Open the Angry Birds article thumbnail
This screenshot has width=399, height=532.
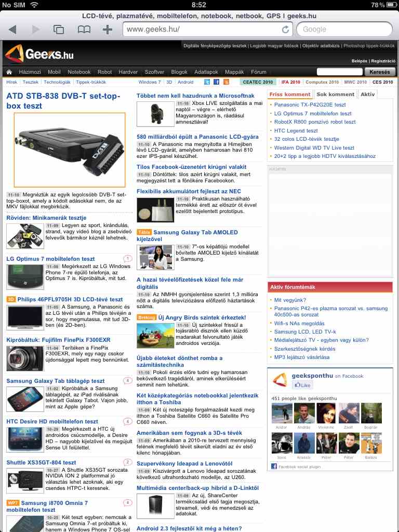155,336
